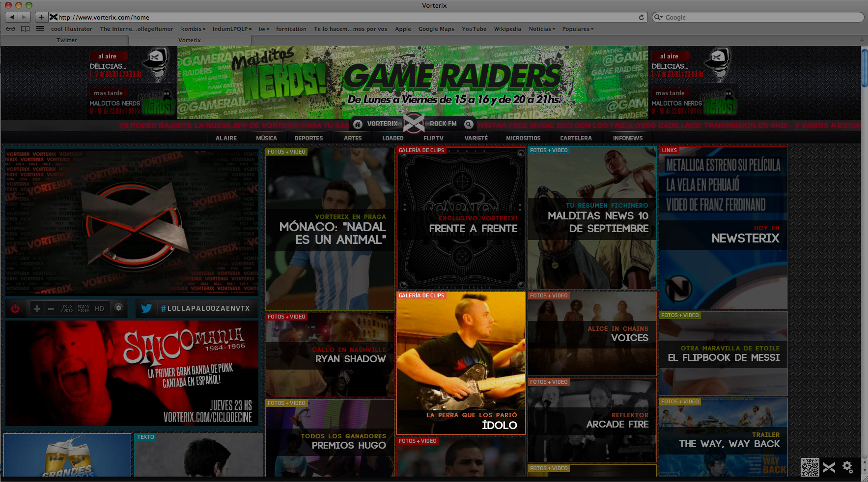Expand the IndumLPQLP bookmarks folder
The image size is (868, 482).
coord(232,29)
